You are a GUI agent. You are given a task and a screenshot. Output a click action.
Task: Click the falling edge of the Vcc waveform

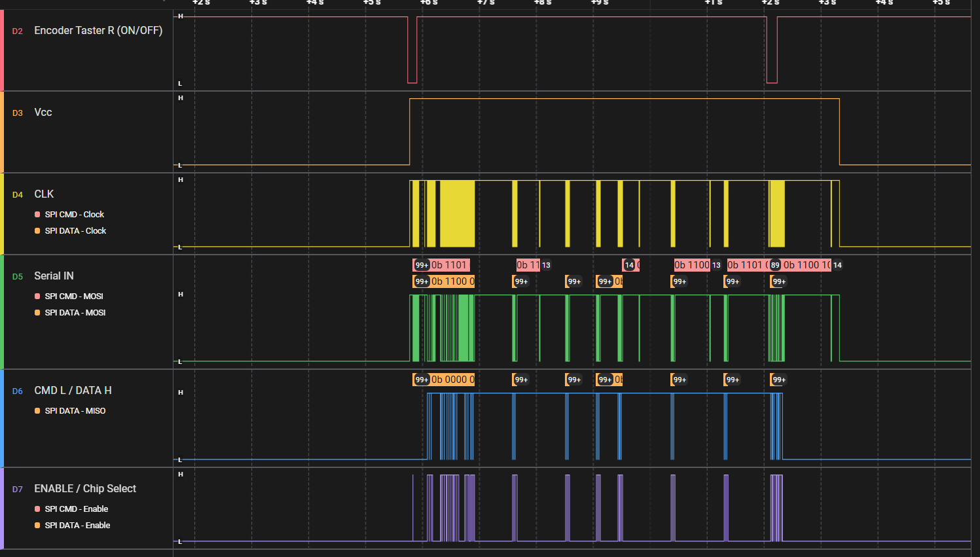point(839,132)
